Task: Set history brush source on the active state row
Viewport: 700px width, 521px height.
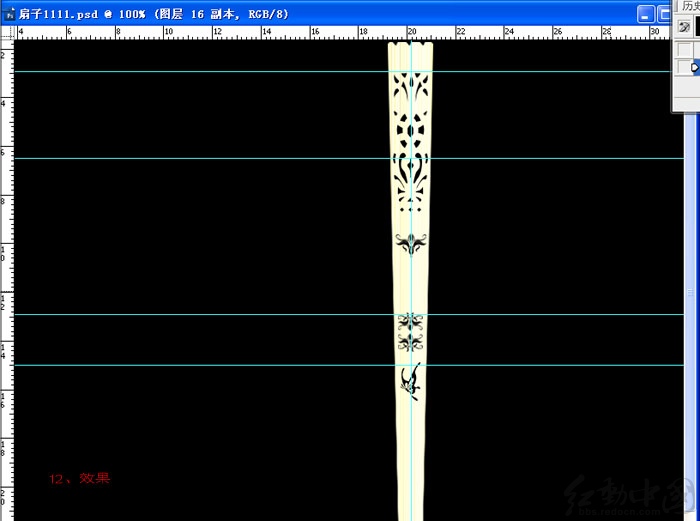Action: [683, 67]
